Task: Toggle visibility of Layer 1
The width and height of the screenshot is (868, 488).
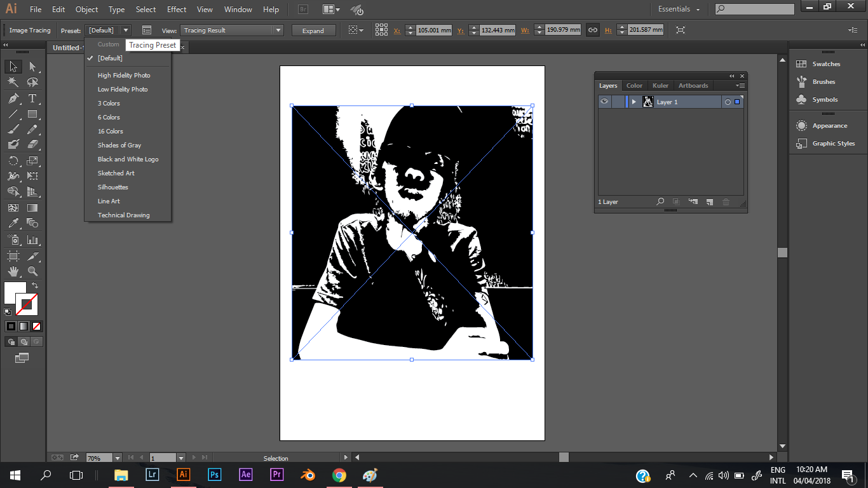Action: point(604,102)
